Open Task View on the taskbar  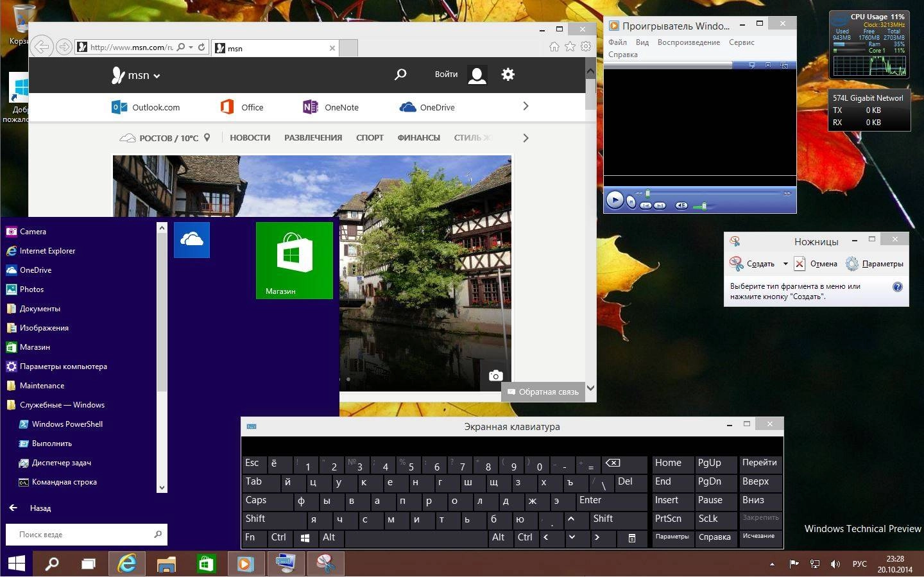pos(88,564)
